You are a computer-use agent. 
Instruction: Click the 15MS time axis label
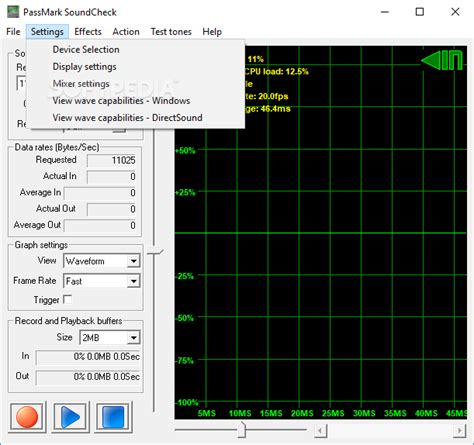[271, 413]
